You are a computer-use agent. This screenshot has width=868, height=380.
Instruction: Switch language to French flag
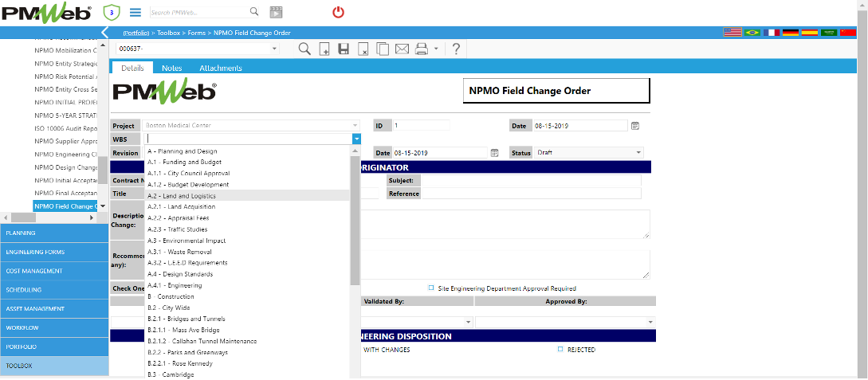[x=771, y=33]
